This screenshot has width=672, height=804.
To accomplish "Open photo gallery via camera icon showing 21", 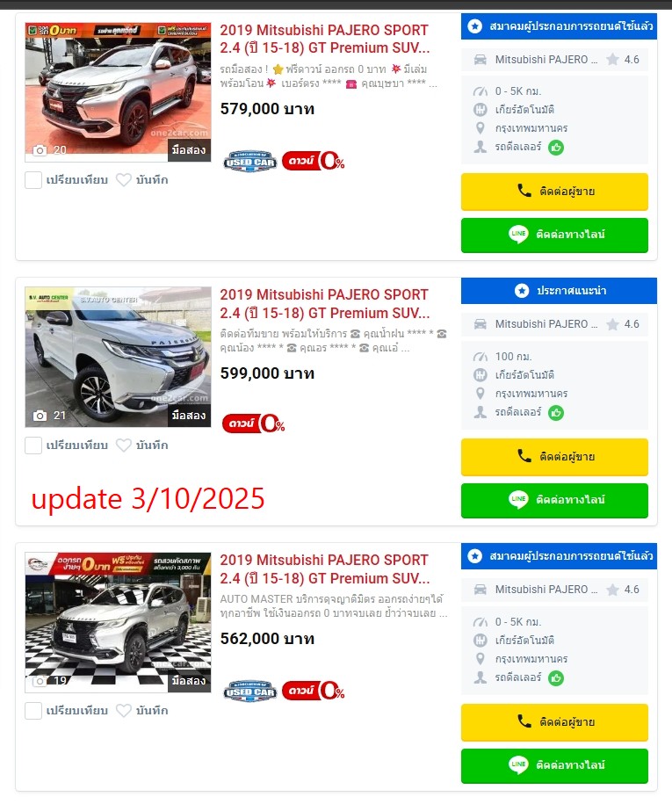I will click(x=40, y=416).
